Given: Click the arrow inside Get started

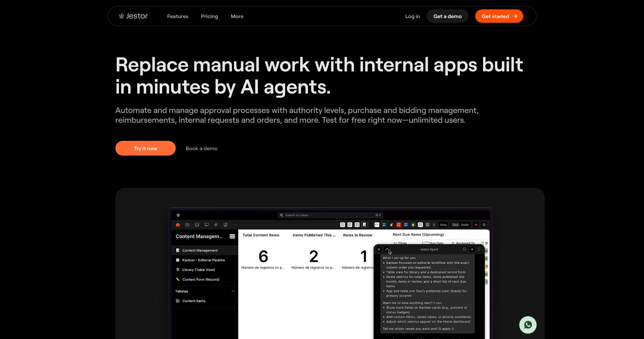Looking at the screenshot, I should pos(515,16).
